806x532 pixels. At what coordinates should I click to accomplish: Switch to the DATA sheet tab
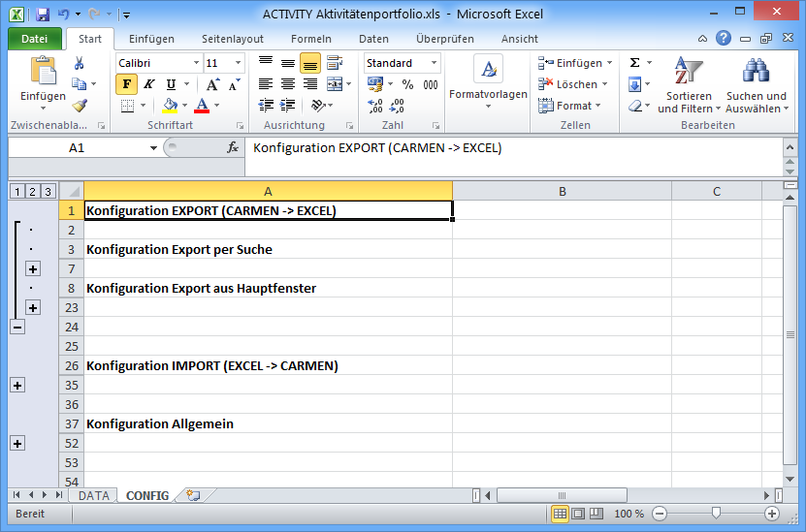[94, 495]
